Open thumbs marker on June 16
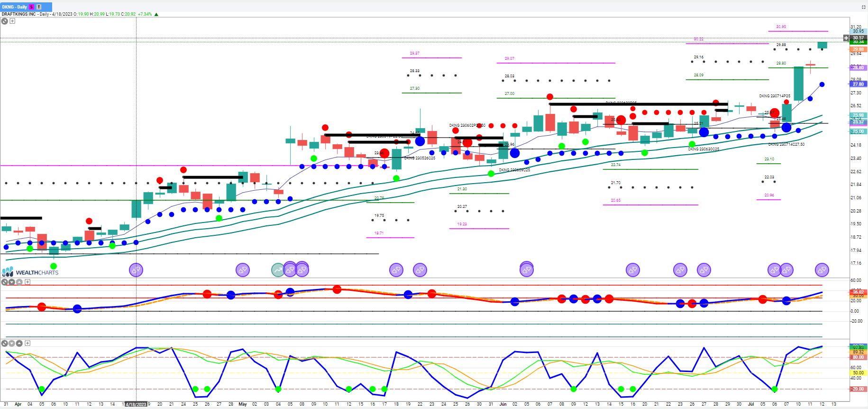The width and height of the screenshot is (868, 409). [633, 270]
